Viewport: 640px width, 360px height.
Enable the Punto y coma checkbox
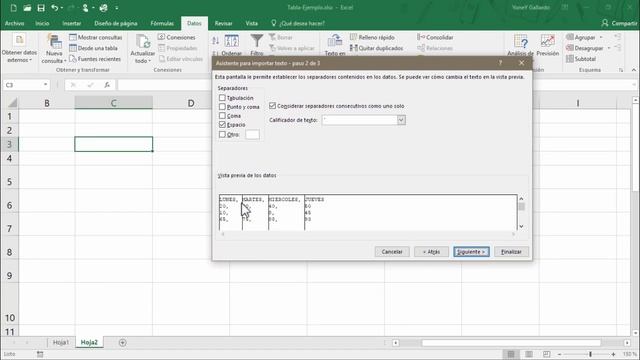[222, 107]
